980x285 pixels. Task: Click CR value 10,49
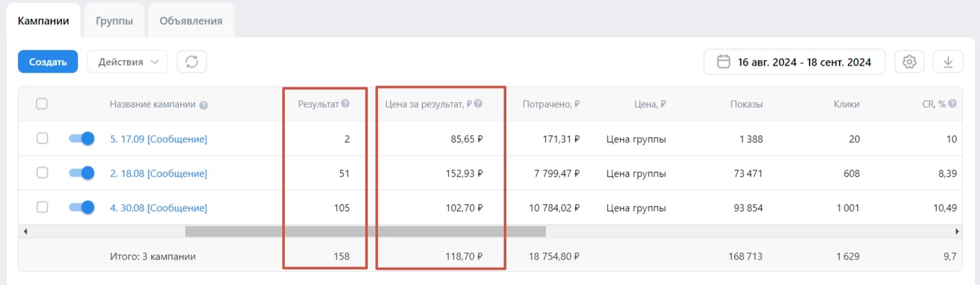tap(944, 208)
